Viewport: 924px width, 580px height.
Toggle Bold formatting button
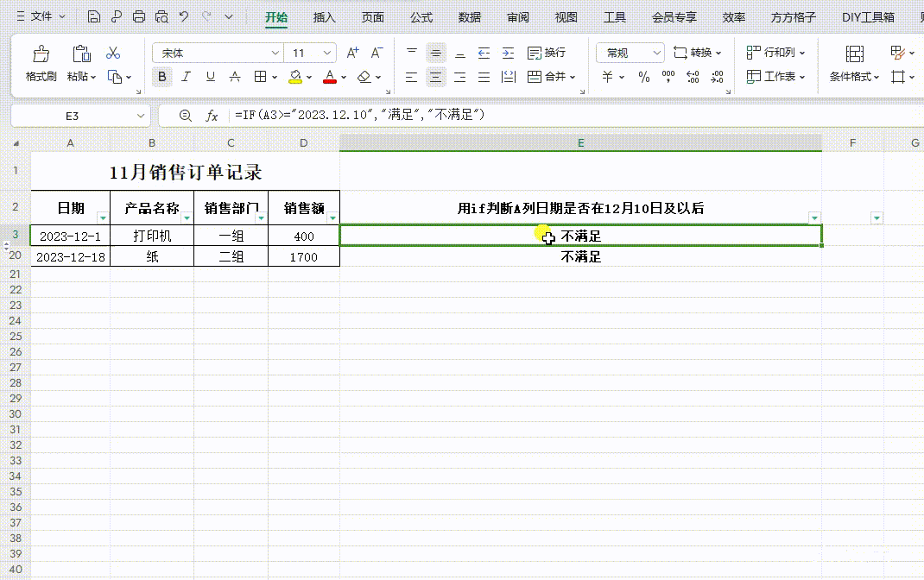tap(162, 77)
